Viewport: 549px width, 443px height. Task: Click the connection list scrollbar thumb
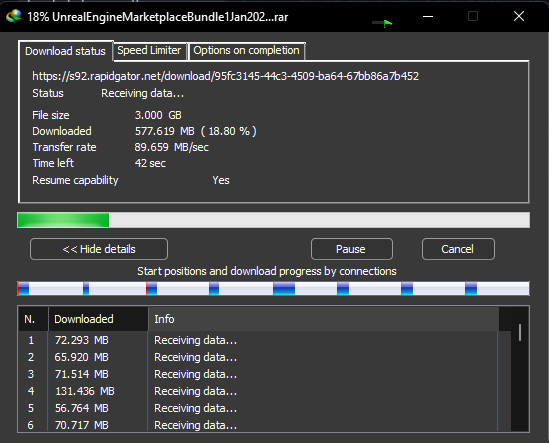(520, 332)
